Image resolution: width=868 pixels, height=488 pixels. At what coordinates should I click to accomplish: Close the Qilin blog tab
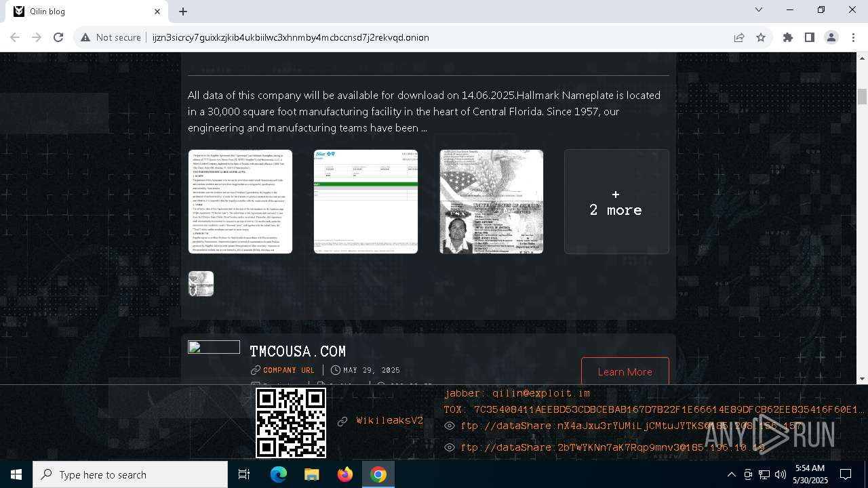click(x=157, y=12)
